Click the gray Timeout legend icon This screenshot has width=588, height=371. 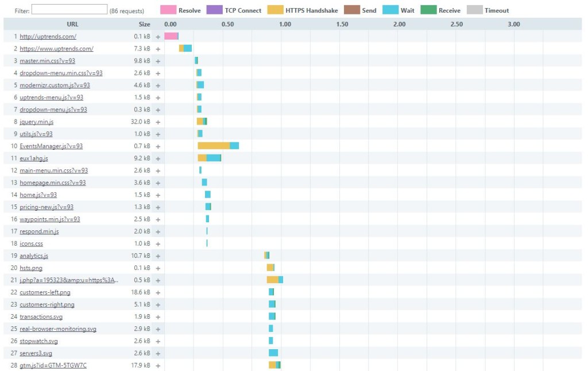475,10
